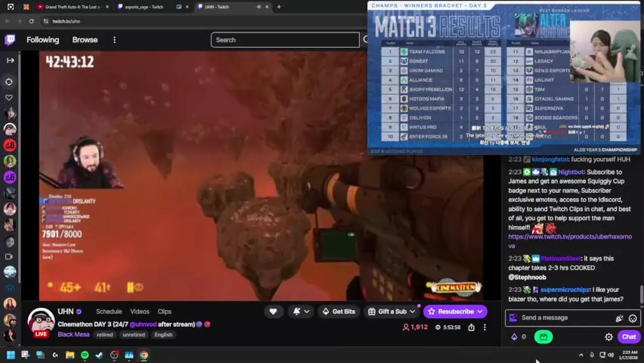This screenshot has width=644, height=363.
Task: Open the system tray microphone icon
Action: (x=592, y=355)
